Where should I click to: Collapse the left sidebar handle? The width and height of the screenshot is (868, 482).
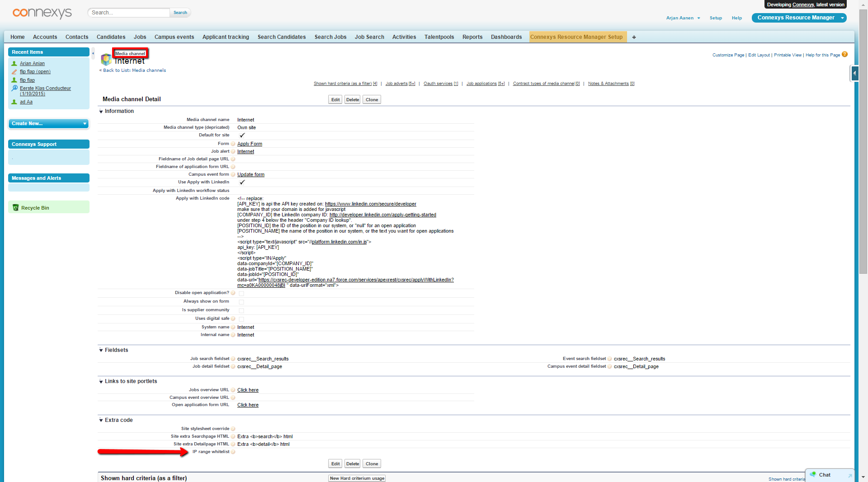(93, 53)
